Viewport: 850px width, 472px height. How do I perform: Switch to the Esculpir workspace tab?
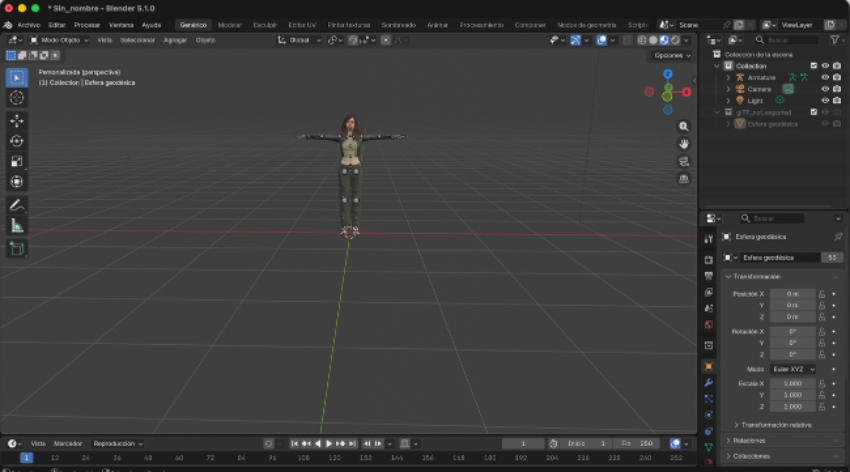tap(264, 24)
